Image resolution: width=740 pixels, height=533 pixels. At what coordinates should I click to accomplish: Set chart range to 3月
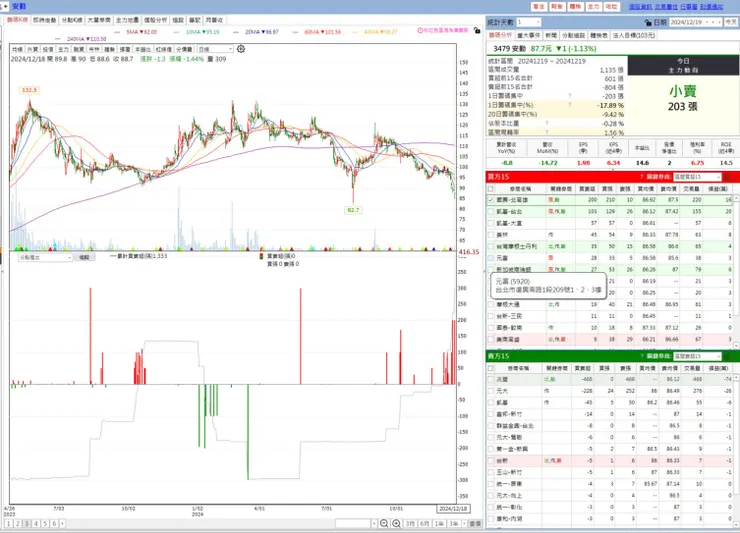tap(411, 523)
